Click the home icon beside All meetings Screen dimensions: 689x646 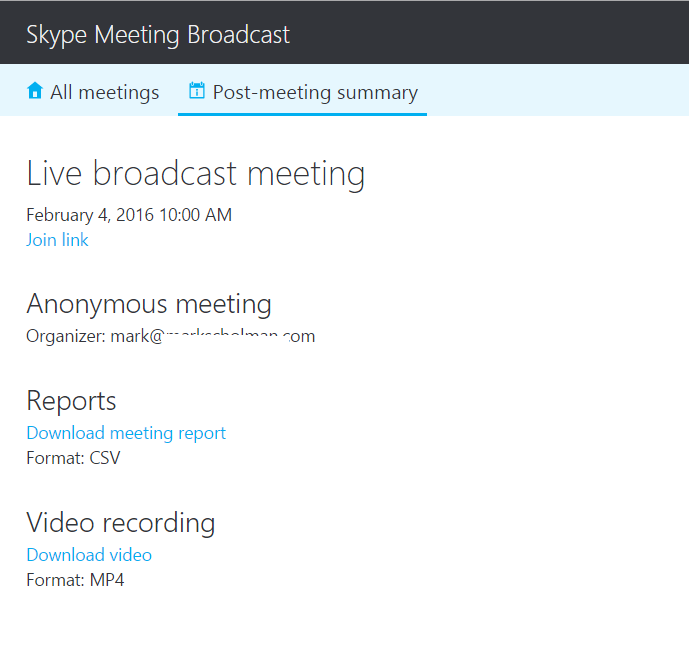click(35, 91)
